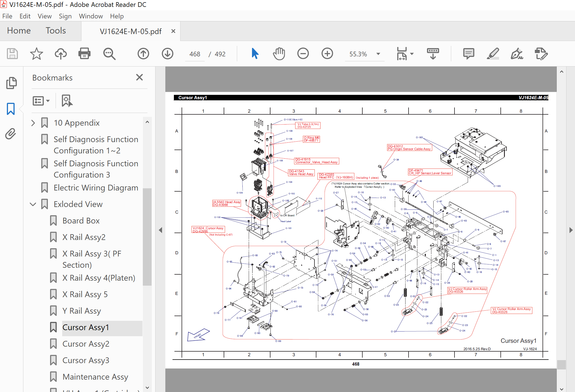This screenshot has width=575, height=392.
Task: Open the Attachments paperclip panel
Action: point(10,134)
